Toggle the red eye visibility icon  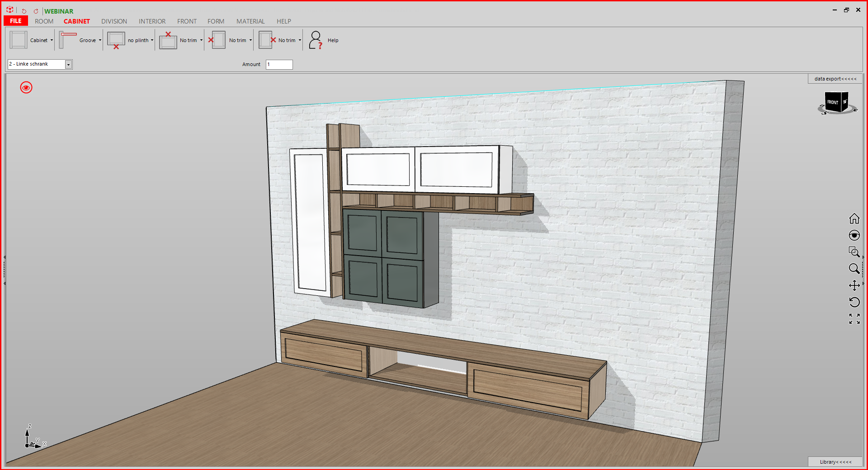click(x=26, y=87)
